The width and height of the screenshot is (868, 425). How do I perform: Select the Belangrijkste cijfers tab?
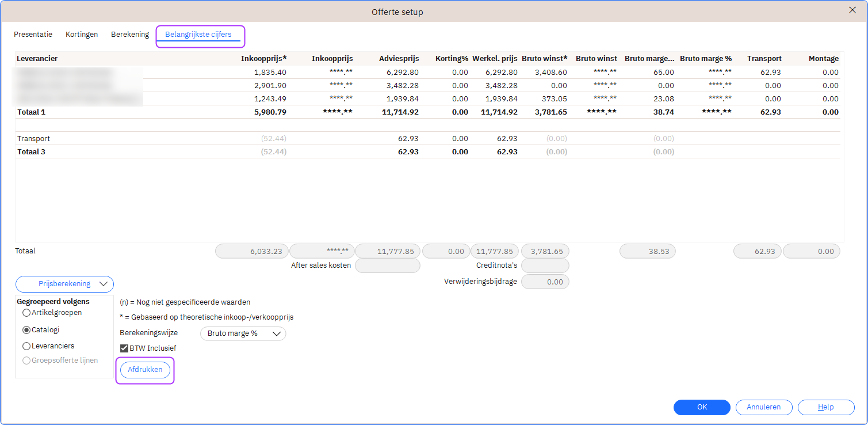[x=198, y=35]
